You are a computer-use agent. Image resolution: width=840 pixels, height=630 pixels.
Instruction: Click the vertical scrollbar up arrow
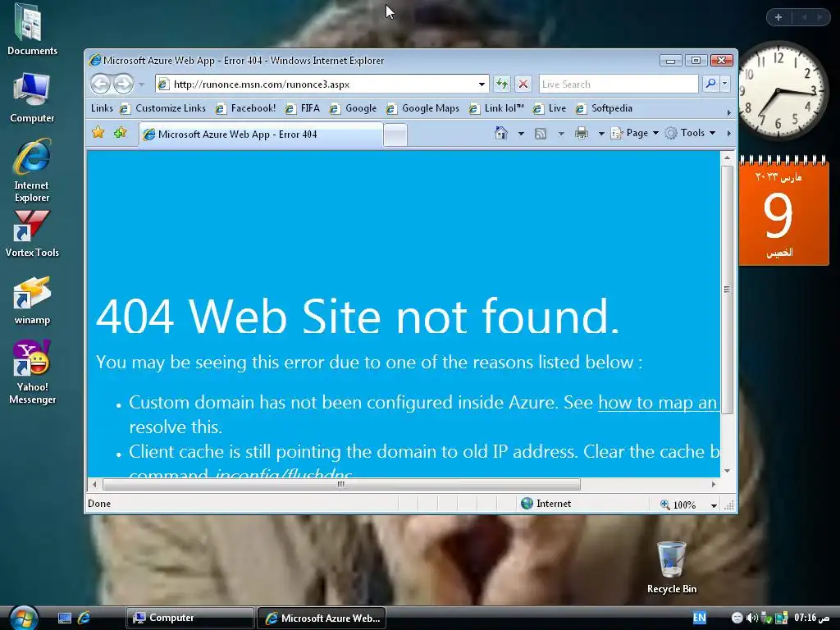[x=727, y=157]
